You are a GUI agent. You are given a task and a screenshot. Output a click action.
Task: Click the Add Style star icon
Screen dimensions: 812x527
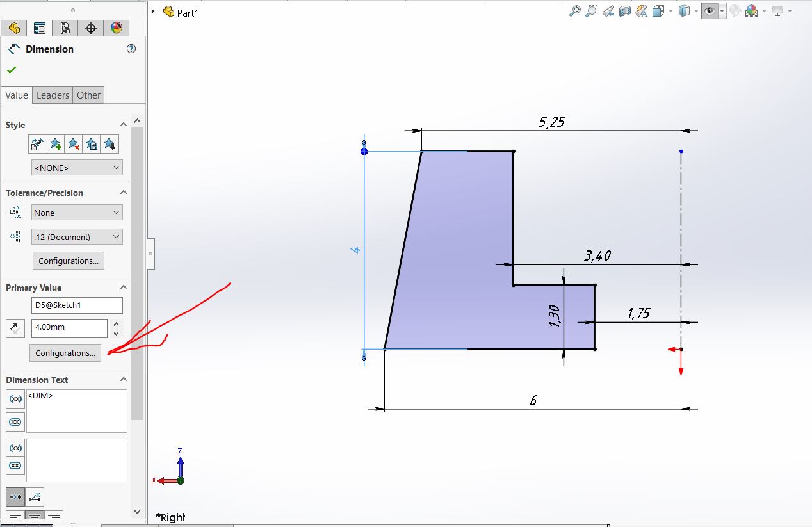pyautogui.click(x=56, y=144)
